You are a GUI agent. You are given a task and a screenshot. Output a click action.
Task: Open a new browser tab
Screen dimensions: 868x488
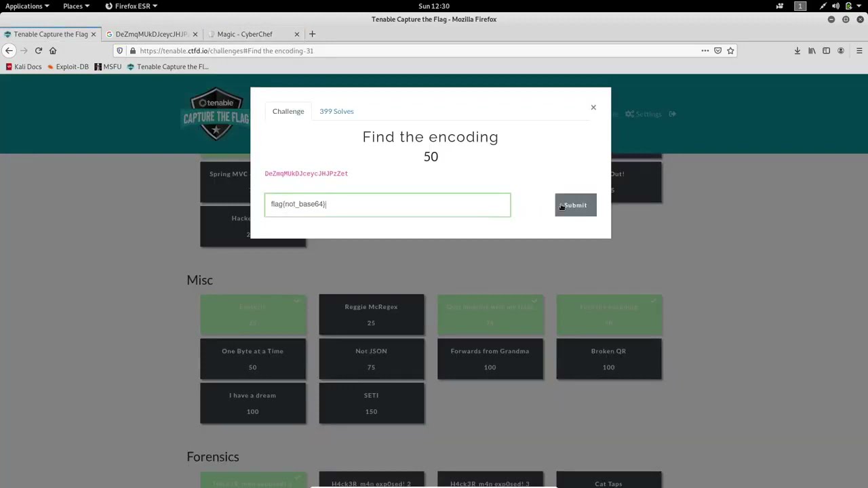(312, 34)
